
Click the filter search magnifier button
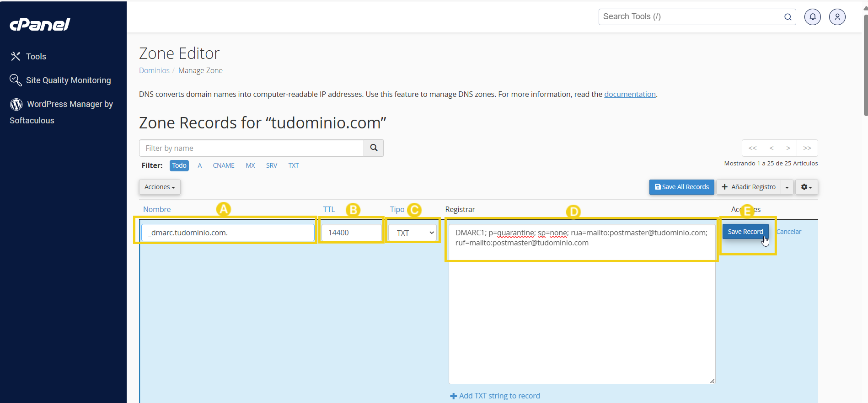pos(374,148)
